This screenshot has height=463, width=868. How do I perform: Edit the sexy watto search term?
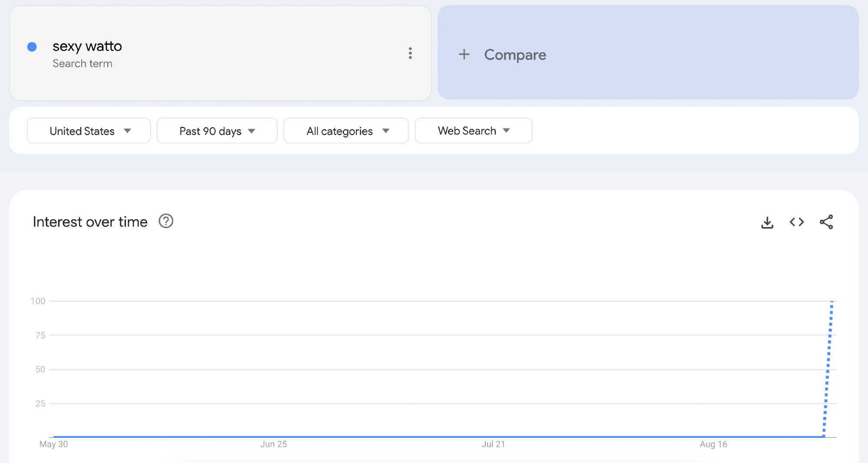(x=87, y=46)
